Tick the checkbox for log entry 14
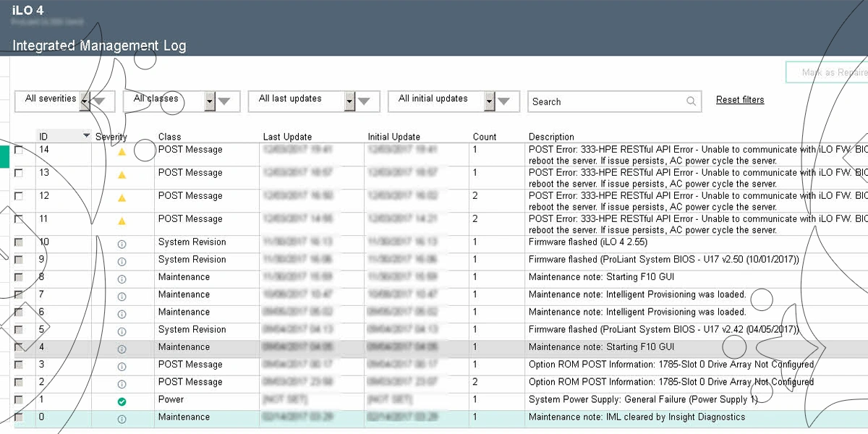Viewport: 868px width, 434px height. click(19, 150)
